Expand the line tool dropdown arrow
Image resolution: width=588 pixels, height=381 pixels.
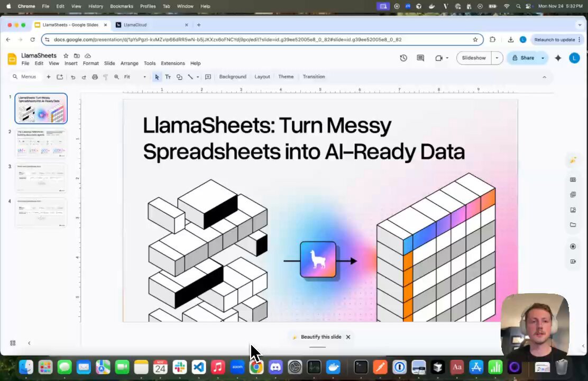click(x=198, y=77)
